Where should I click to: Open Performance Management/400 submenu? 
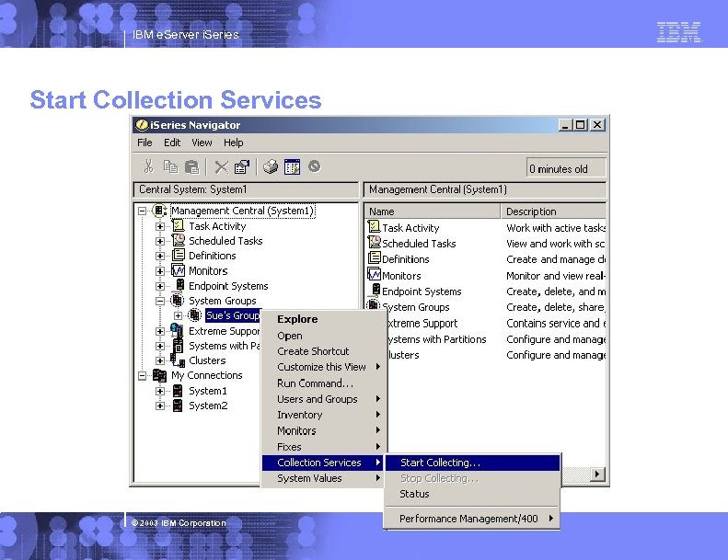(472, 519)
